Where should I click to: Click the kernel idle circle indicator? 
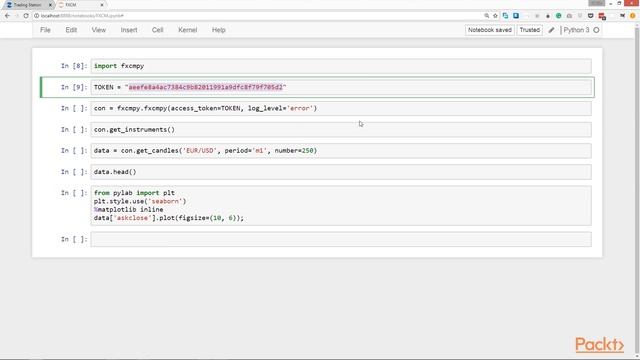[x=596, y=30]
